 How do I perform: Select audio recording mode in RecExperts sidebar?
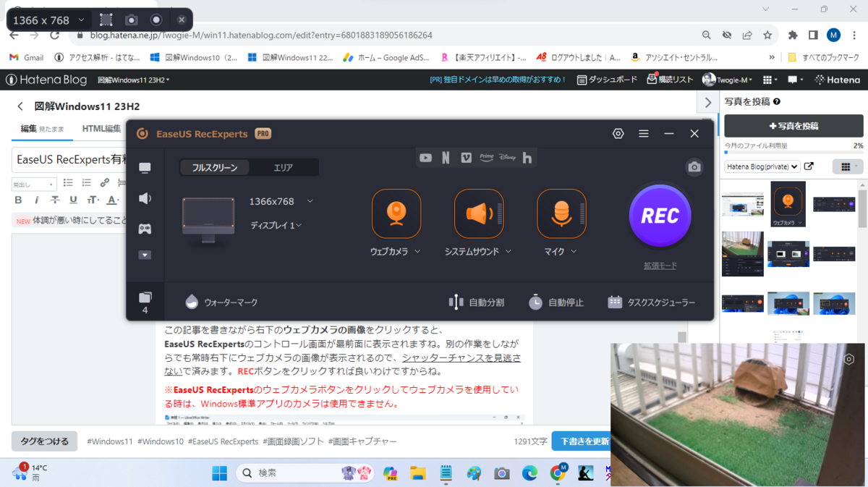(145, 198)
